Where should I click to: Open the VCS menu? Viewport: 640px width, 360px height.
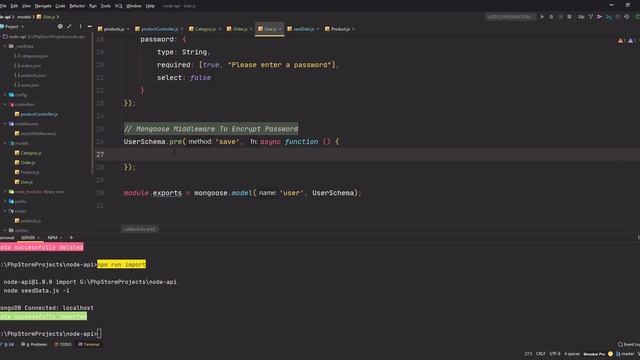pyautogui.click(x=118, y=6)
